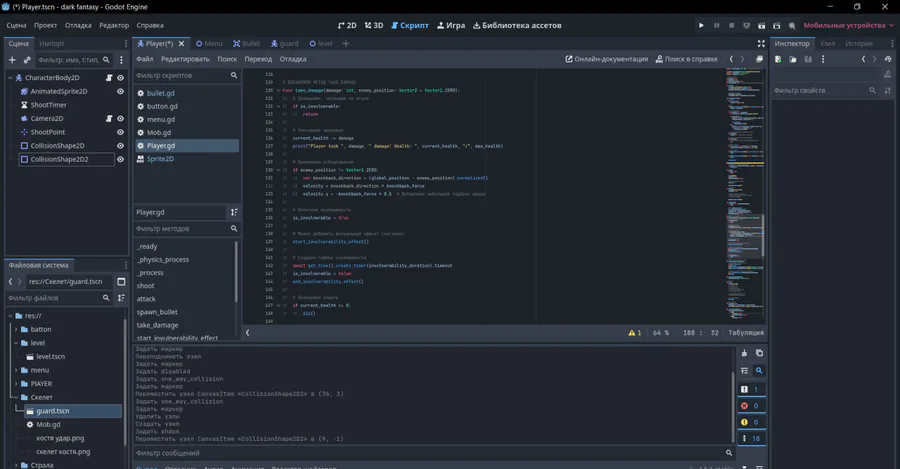Viewport: 900px width, 469px height.
Task: Open the Редактировать script menu
Action: click(185, 59)
